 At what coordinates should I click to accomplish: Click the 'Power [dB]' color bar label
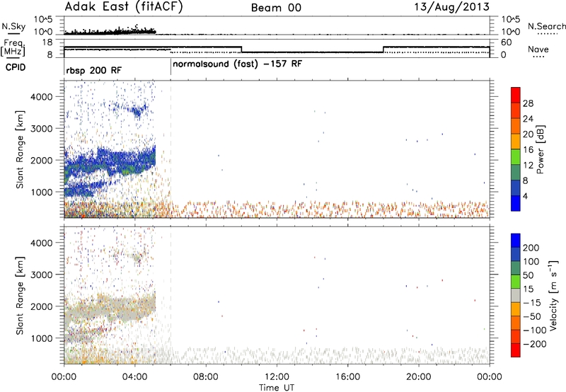[541, 149]
